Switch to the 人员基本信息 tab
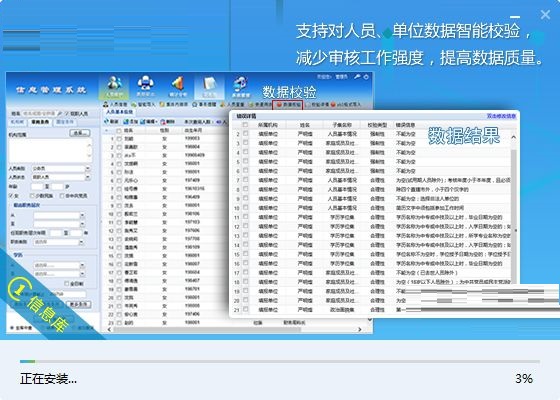The width and height of the screenshot is (560, 400). pyautogui.click(x=119, y=112)
